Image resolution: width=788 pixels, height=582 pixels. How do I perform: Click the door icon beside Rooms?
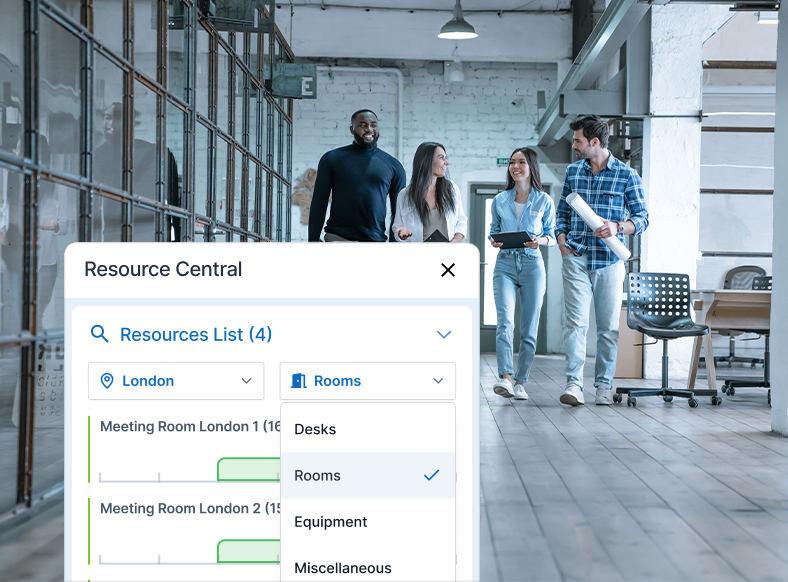coord(298,381)
